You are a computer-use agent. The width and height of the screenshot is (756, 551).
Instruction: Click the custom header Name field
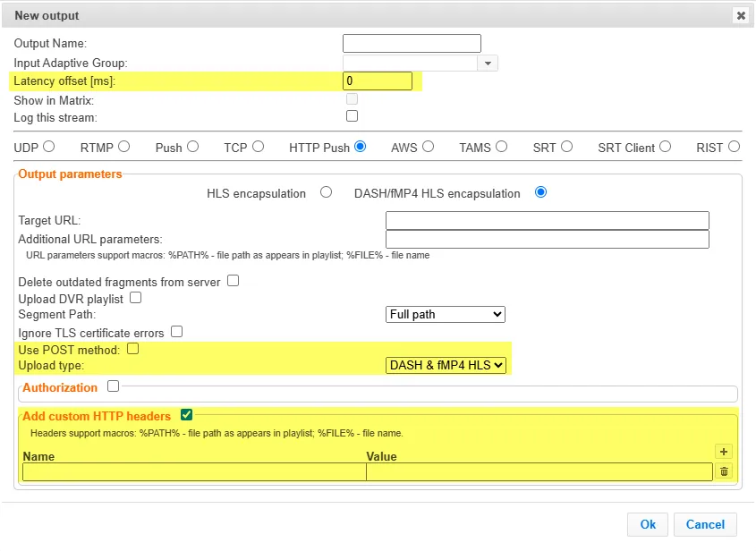pos(194,472)
